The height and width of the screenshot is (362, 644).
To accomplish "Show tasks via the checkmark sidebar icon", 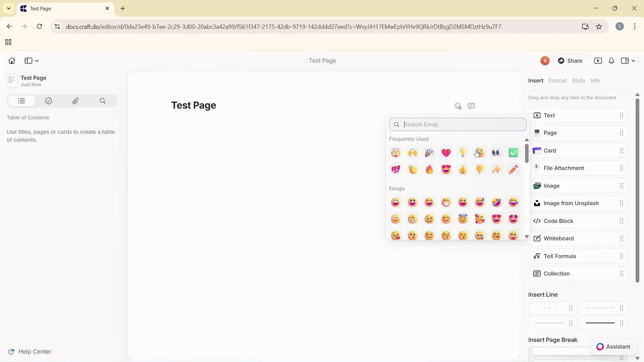I will (48, 101).
